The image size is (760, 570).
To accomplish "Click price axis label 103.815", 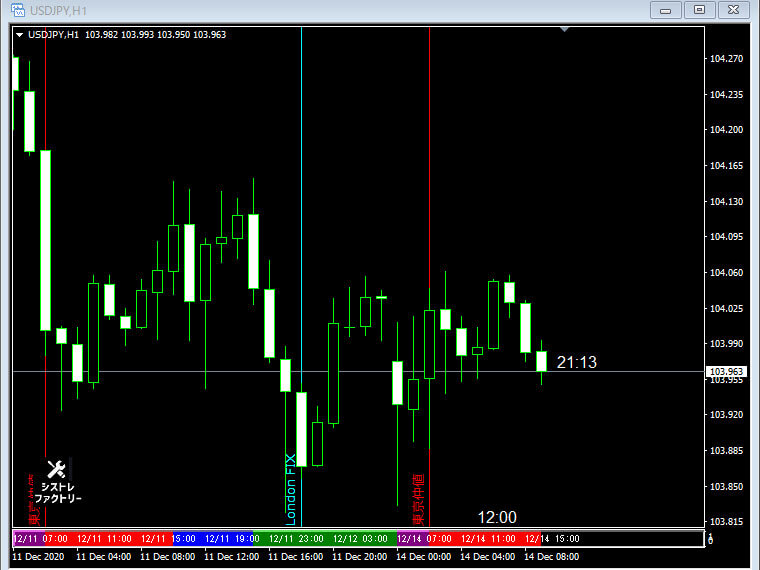I will [x=726, y=522].
